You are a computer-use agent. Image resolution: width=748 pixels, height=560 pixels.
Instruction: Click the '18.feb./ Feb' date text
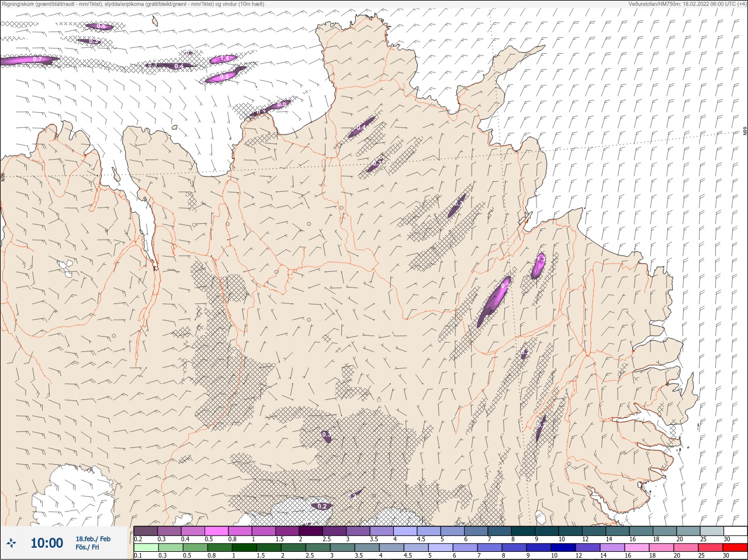click(x=93, y=539)
